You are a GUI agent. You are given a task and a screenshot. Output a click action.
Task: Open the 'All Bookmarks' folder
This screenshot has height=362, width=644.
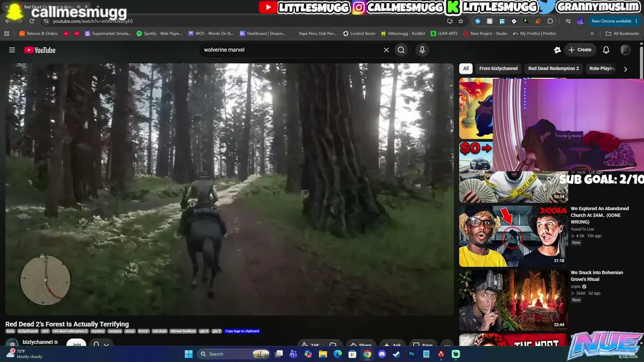pos(622,34)
